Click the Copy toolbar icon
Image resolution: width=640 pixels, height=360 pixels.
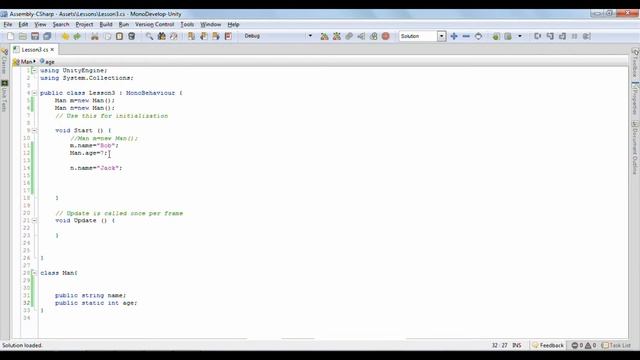tap(107, 36)
